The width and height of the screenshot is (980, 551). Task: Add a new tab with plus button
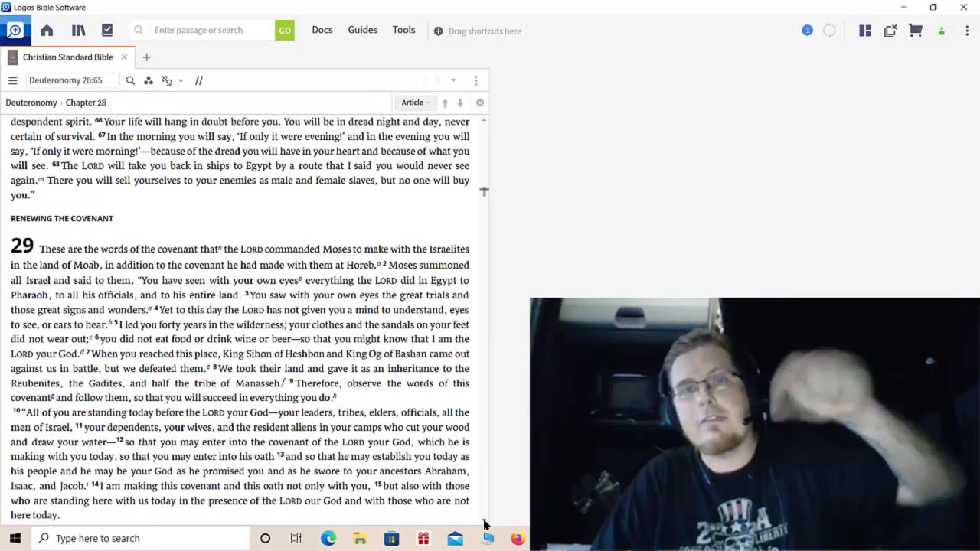point(146,57)
